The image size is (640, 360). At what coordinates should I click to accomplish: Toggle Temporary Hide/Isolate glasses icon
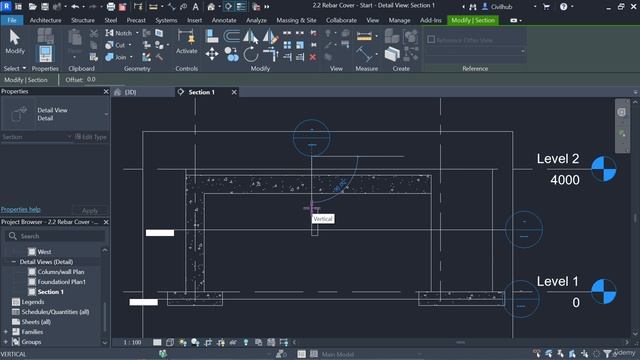click(x=233, y=342)
